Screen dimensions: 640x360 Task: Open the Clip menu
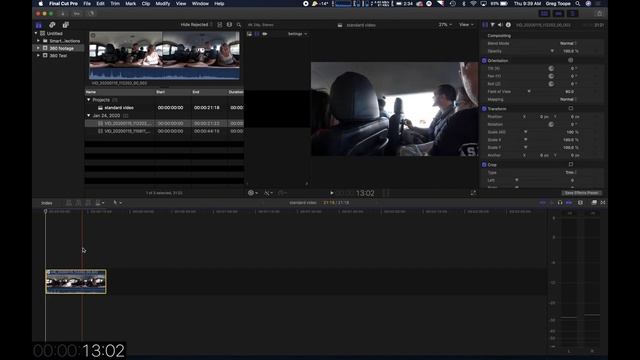pos(146,3)
